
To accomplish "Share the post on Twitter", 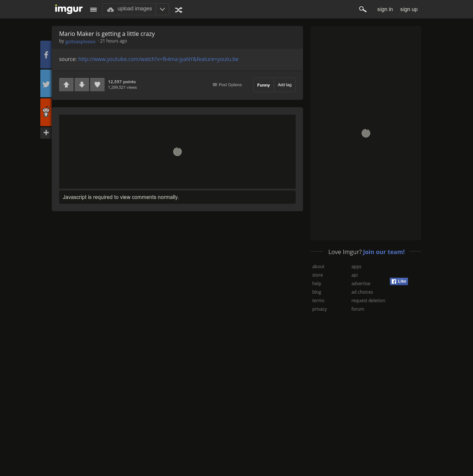I will [46, 84].
